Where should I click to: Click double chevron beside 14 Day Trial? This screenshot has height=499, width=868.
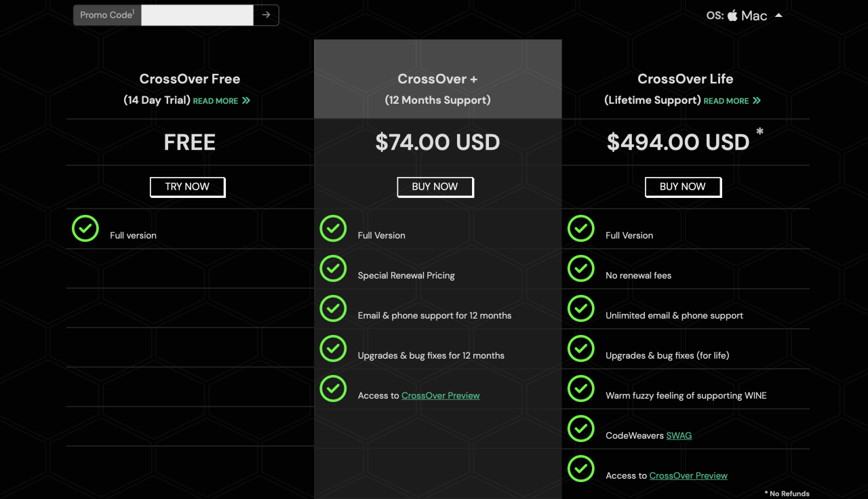pos(245,100)
